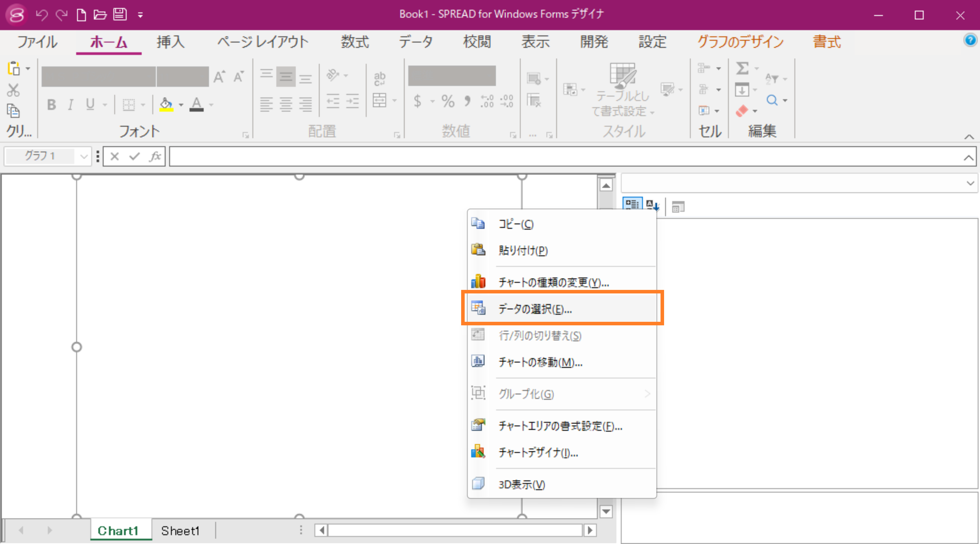980x544 pixels.
Task: Click the formula confirm checkmark button
Action: pyautogui.click(x=134, y=156)
